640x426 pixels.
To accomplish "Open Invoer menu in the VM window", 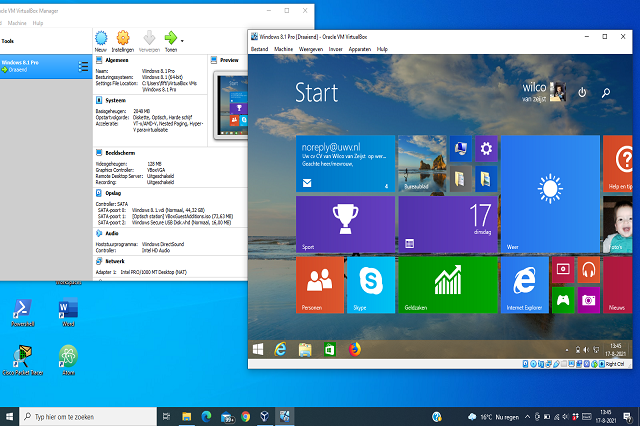I will (x=336, y=49).
